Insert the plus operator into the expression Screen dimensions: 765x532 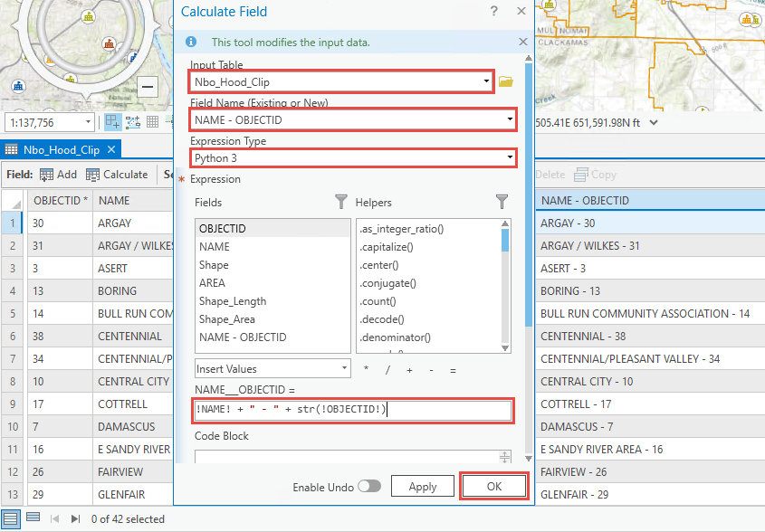point(411,368)
